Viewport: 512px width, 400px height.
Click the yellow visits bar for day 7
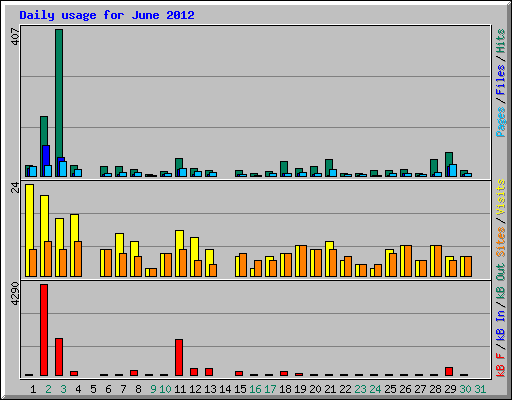click(x=119, y=243)
